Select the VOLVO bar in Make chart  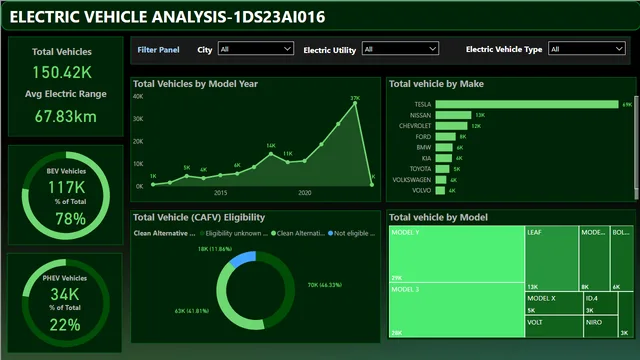coord(440,190)
